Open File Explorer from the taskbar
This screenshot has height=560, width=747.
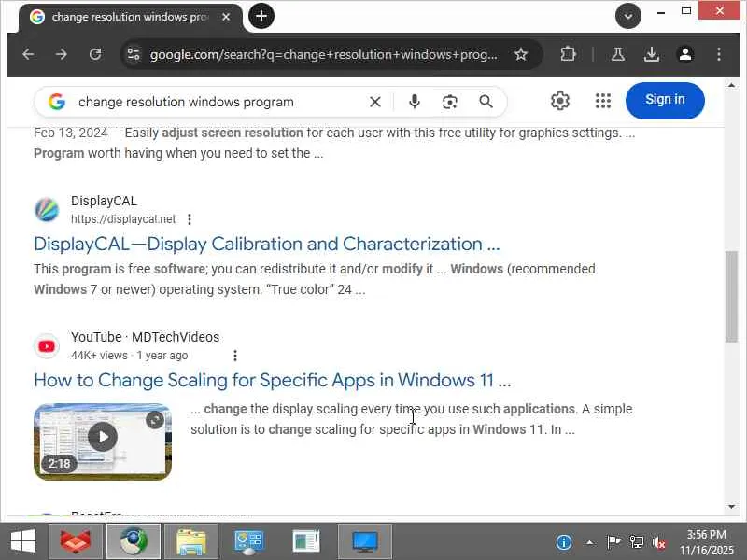coord(191,541)
